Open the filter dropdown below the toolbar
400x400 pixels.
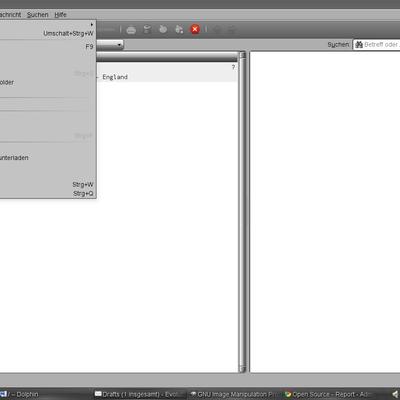click(110, 45)
